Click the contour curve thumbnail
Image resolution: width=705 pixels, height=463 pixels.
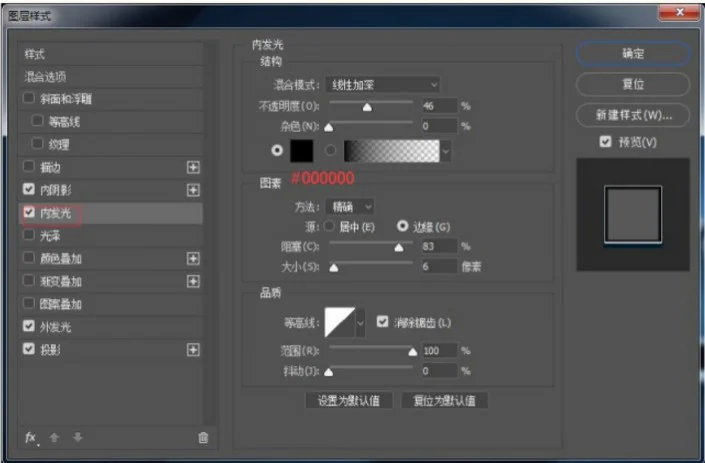[339, 322]
